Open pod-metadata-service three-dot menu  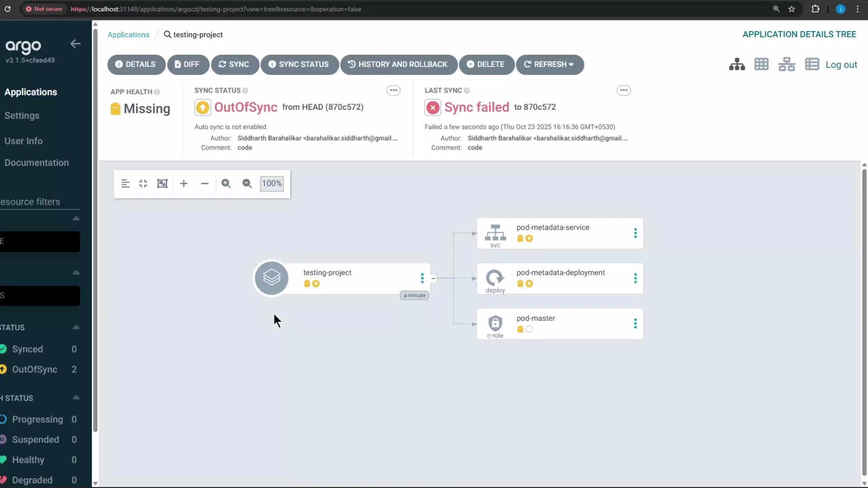pyautogui.click(x=635, y=233)
